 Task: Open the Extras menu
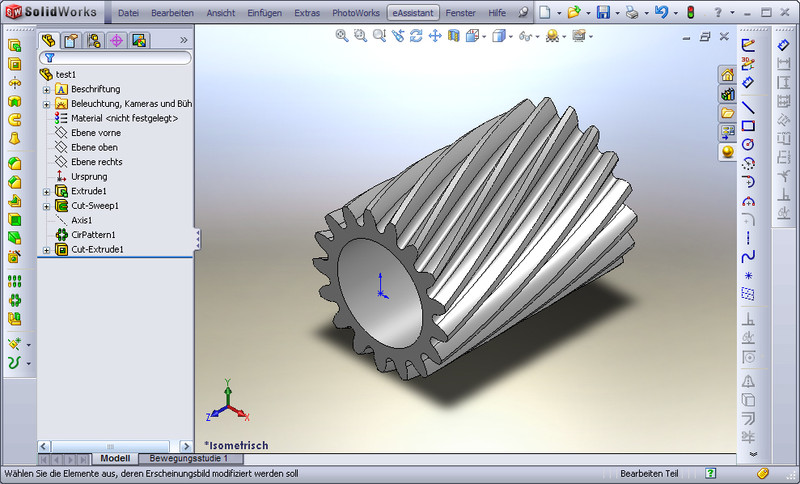pos(307,14)
